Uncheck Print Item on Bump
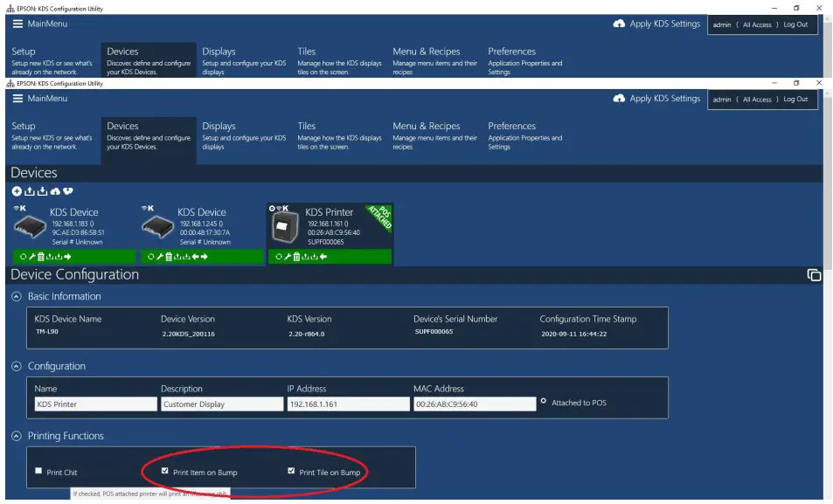Image resolution: width=833 pixels, height=504 pixels. click(164, 471)
